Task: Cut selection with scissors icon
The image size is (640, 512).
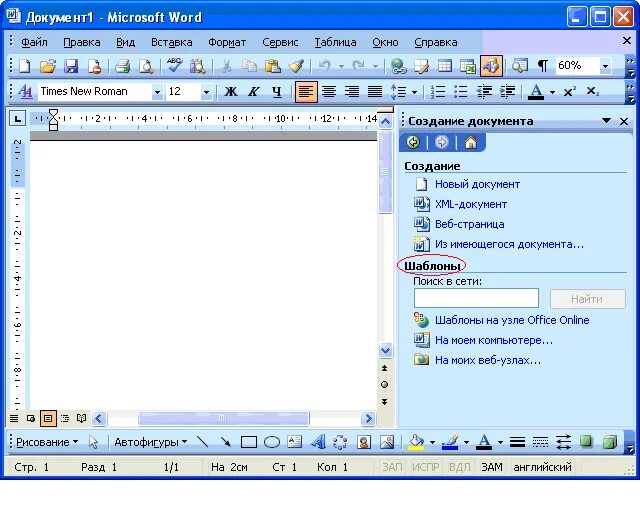Action: point(226,66)
